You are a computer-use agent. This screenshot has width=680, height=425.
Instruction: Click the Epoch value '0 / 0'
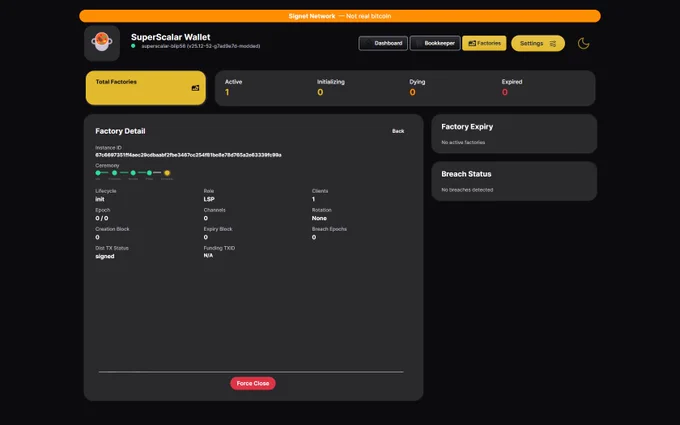click(x=102, y=218)
